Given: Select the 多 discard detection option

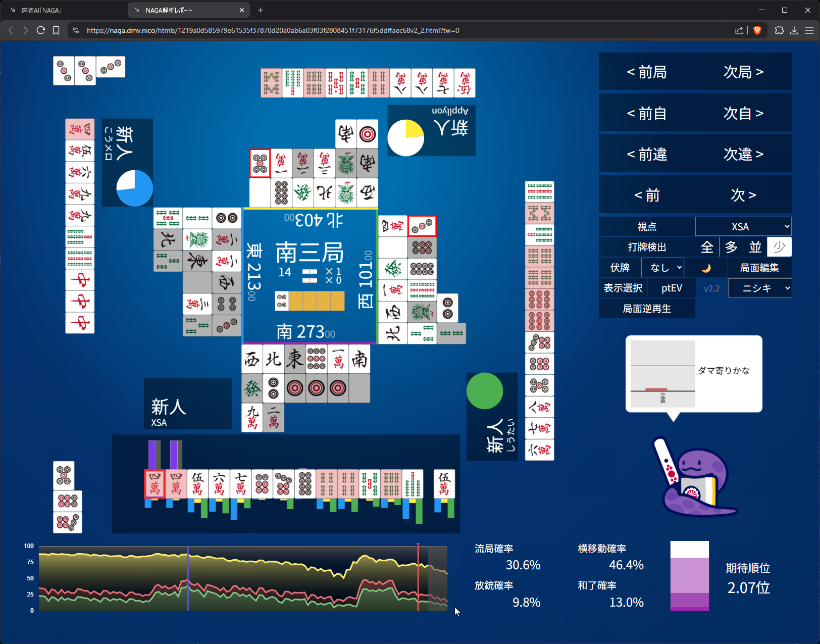Looking at the screenshot, I should point(731,247).
